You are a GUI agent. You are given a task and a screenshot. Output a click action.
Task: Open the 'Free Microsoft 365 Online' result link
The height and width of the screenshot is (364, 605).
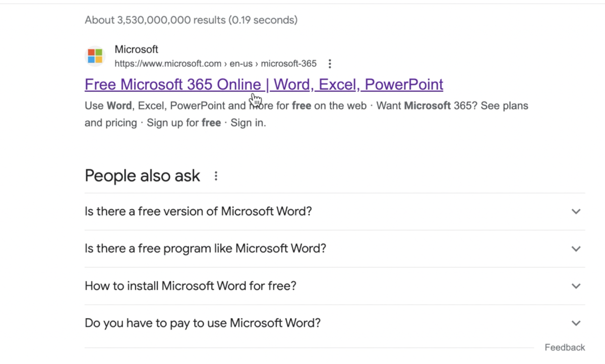point(263,84)
